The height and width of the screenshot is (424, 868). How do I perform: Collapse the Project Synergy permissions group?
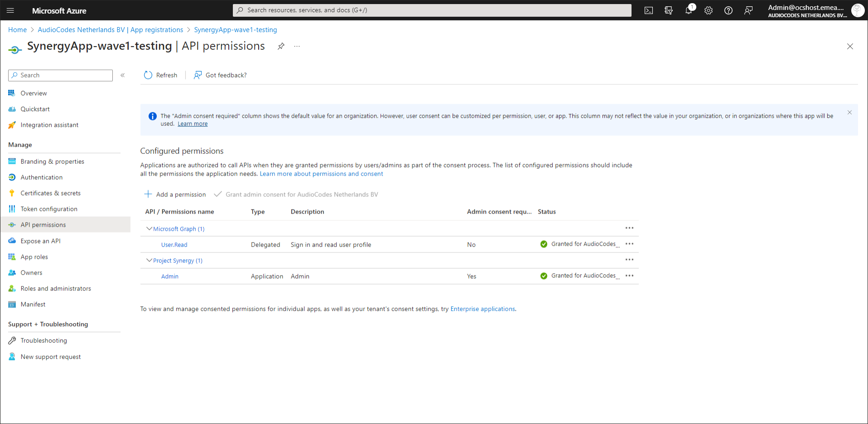pos(149,260)
